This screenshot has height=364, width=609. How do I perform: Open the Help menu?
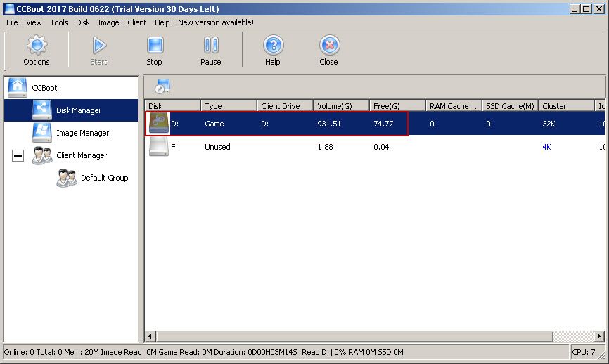tap(162, 22)
